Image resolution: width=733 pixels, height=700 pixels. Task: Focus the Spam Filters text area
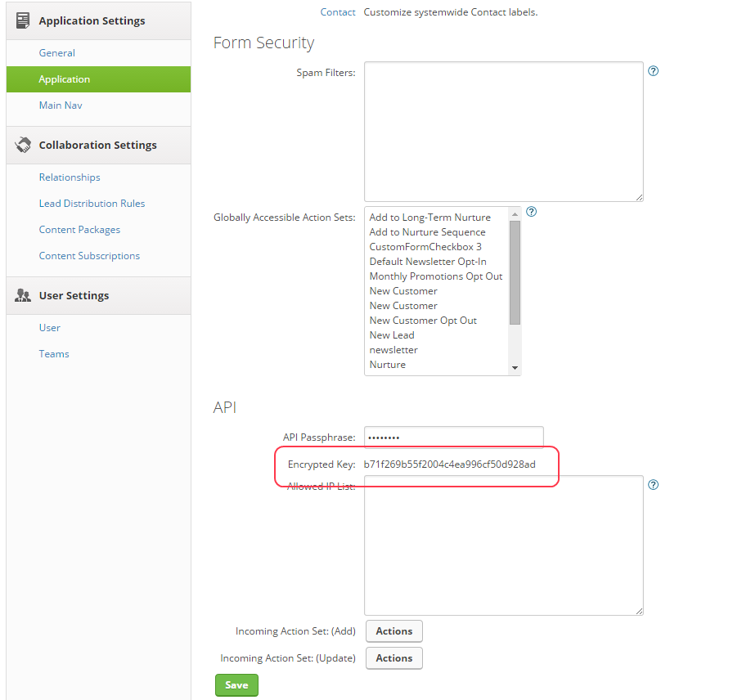pyautogui.click(x=503, y=131)
